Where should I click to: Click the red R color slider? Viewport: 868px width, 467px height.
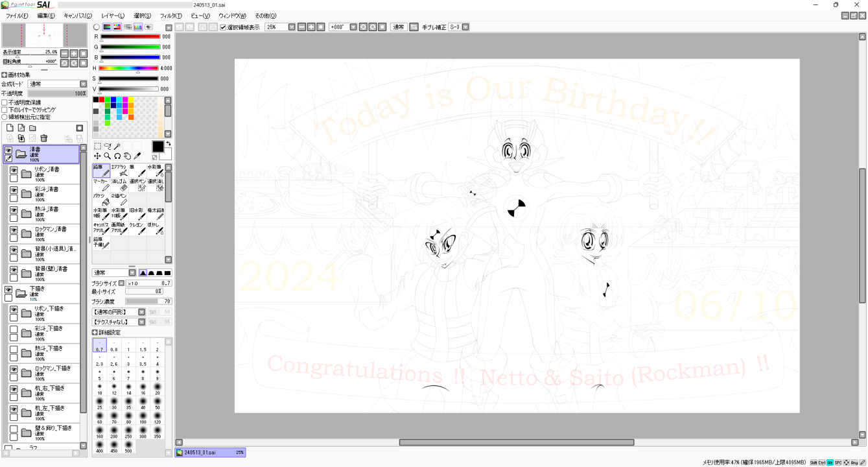pos(130,37)
